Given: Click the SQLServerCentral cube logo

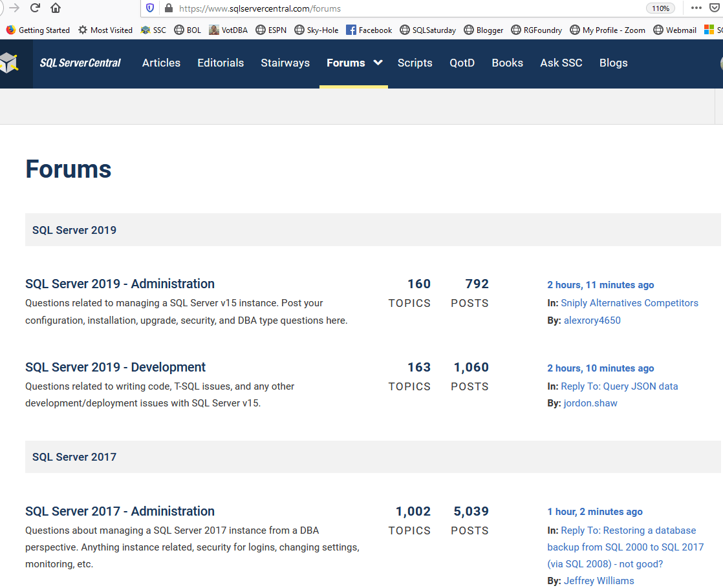Looking at the screenshot, I should pyautogui.click(x=9, y=63).
